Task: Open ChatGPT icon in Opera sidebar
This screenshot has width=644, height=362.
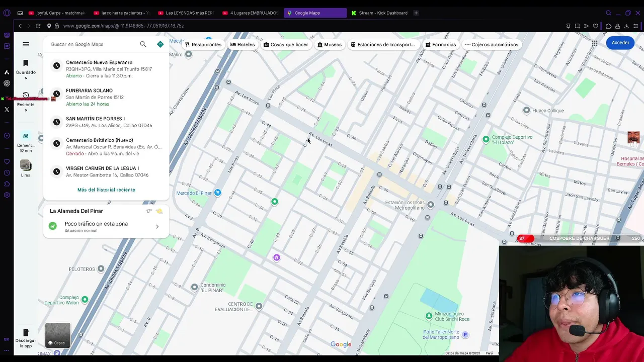Action: click(7, 83)
